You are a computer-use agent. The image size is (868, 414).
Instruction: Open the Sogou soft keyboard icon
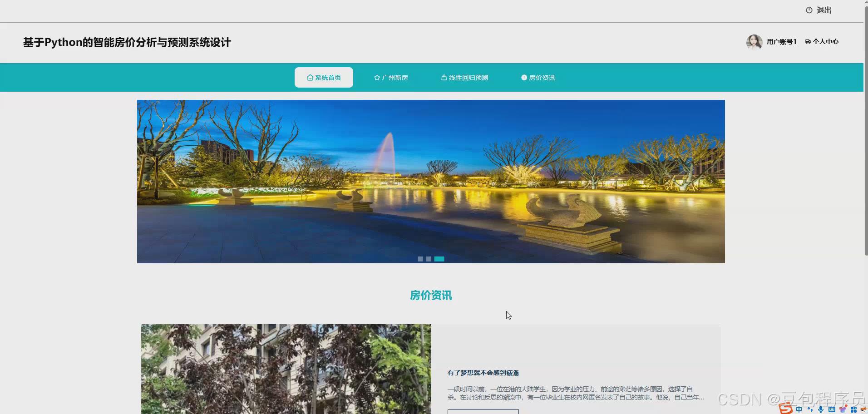[x=832, y=409]
